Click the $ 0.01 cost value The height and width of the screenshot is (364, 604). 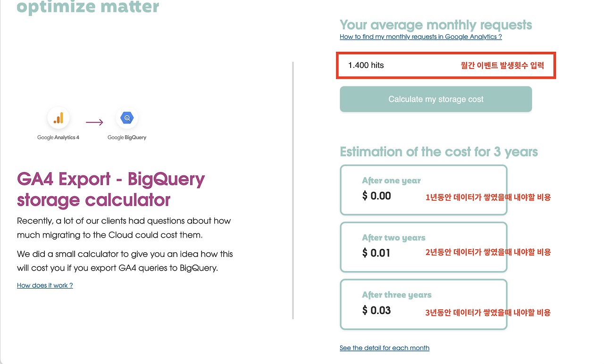click(x=377, y=253)
